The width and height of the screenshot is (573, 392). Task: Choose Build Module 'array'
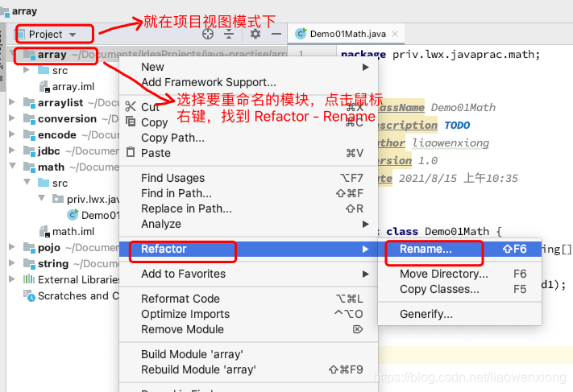(248, 354)
